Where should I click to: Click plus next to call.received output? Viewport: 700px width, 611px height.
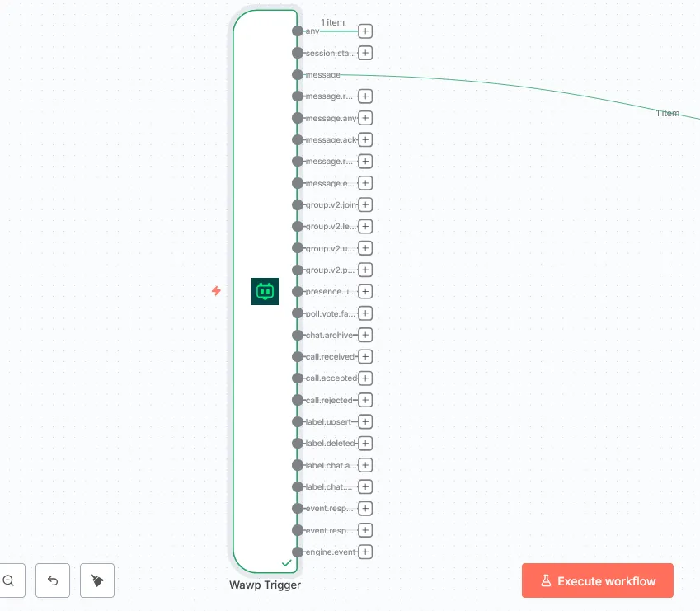[x=365, y=357]
